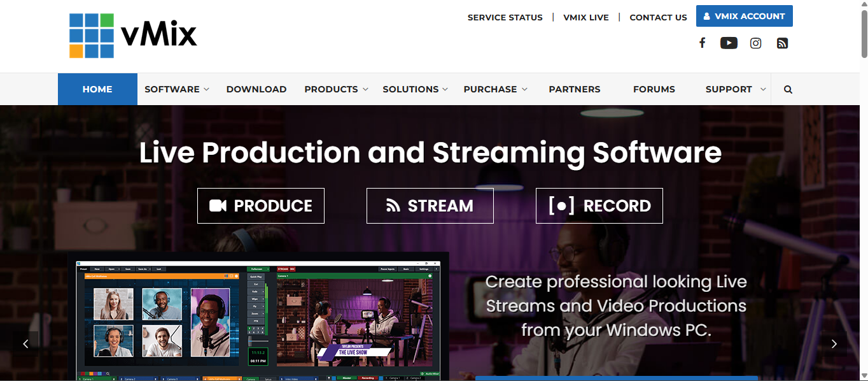Open the FORUMS menu item
The image size is (868, 381).
coord(654,89)
